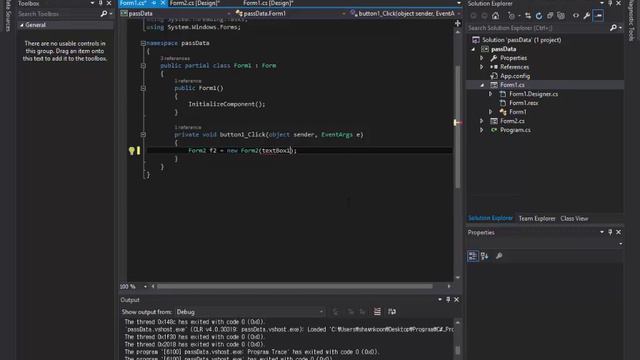Screen dimensions: 640x360
Task: Open the Properties window options dropdown
Action: [x=602, y=232]
